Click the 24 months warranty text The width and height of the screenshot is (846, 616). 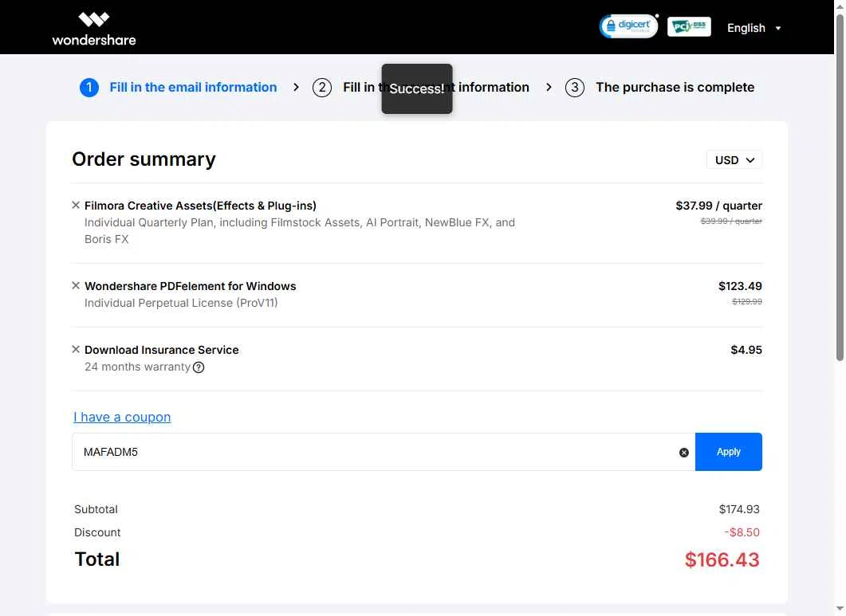[x=137, y=367]
